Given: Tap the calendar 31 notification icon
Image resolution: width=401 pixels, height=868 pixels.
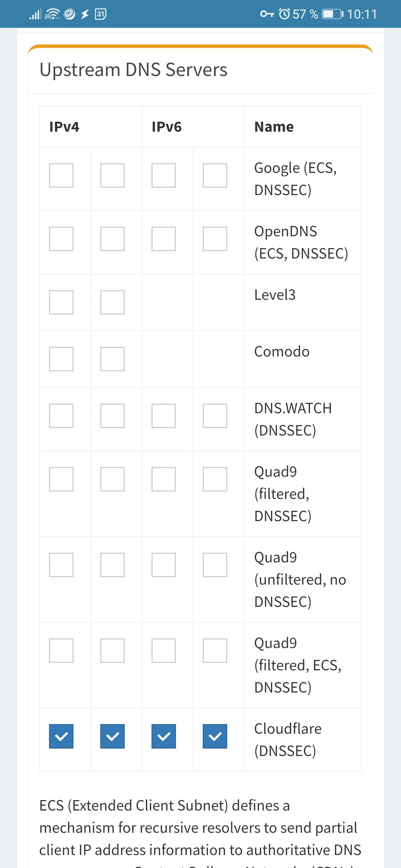Looking at the screenshot, I should click(x=101, y=14).
